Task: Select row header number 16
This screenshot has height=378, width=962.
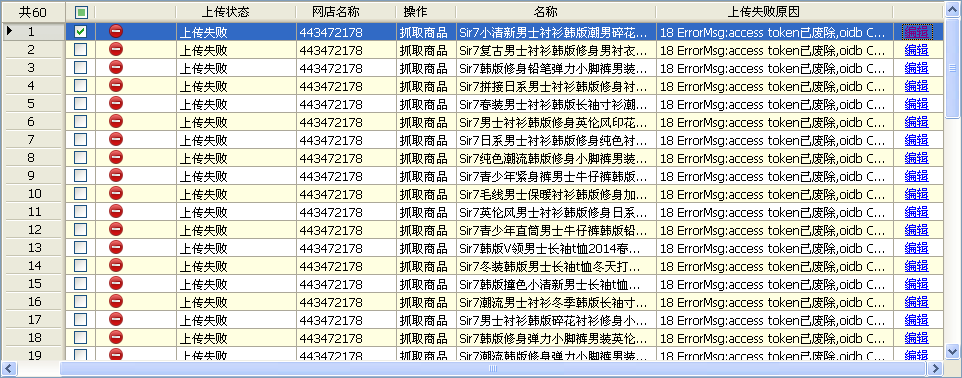Action: point(34,302)
